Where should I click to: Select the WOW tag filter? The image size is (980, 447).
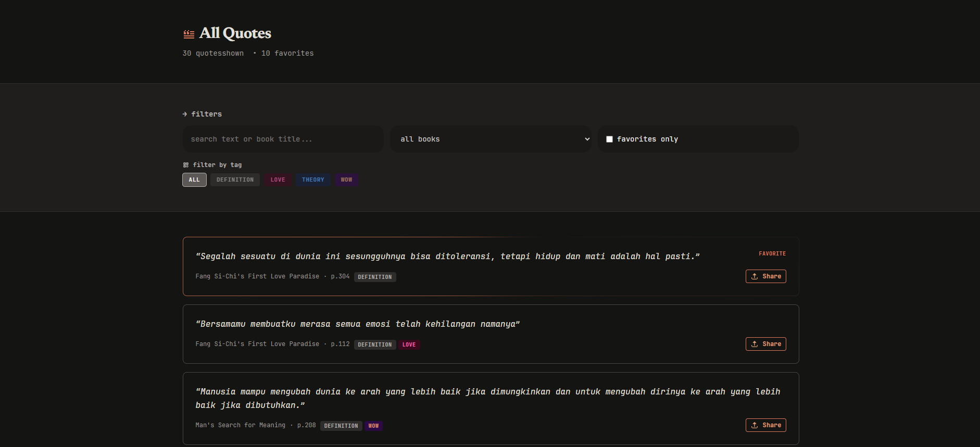[346, 180]
